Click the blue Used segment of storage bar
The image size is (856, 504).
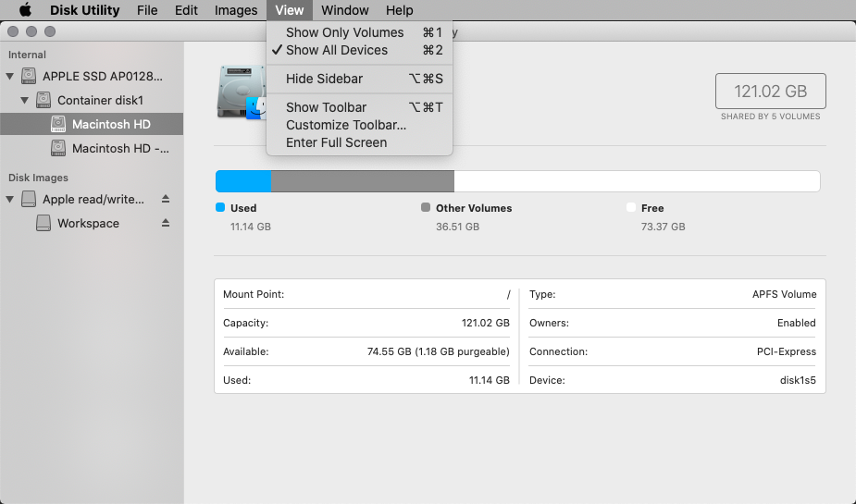coord(243,181)
